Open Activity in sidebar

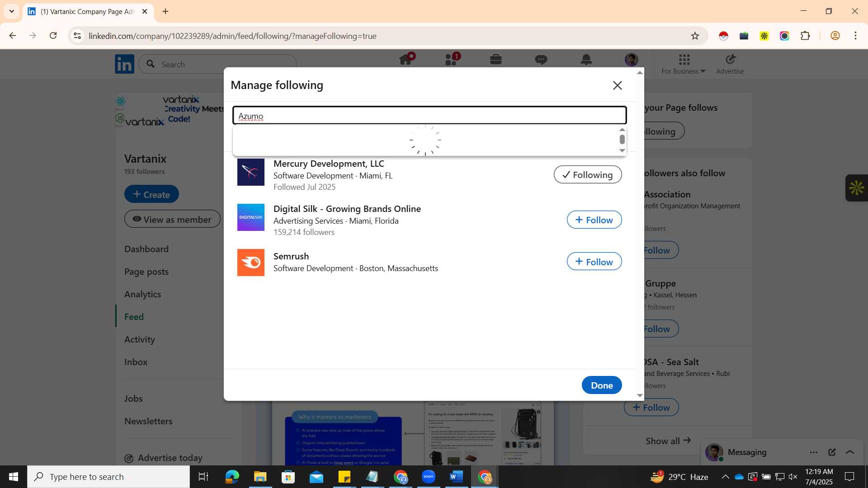[140, 339]
